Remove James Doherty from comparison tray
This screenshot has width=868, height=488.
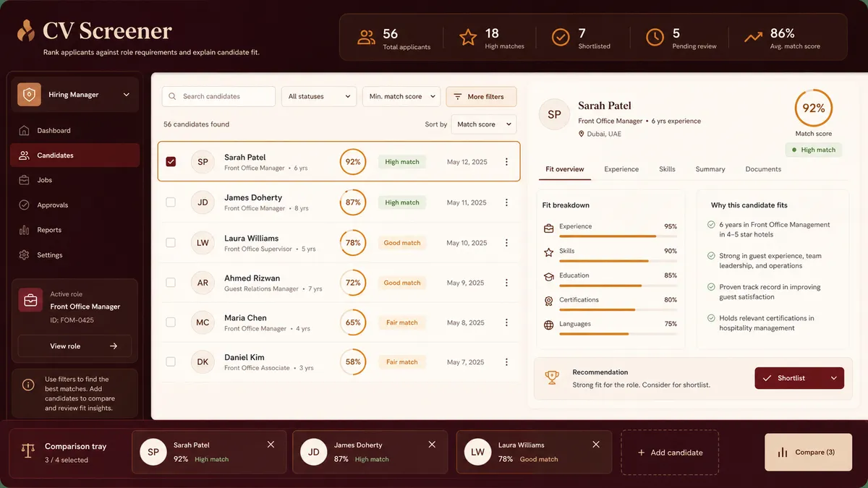(x=432, y=445)
